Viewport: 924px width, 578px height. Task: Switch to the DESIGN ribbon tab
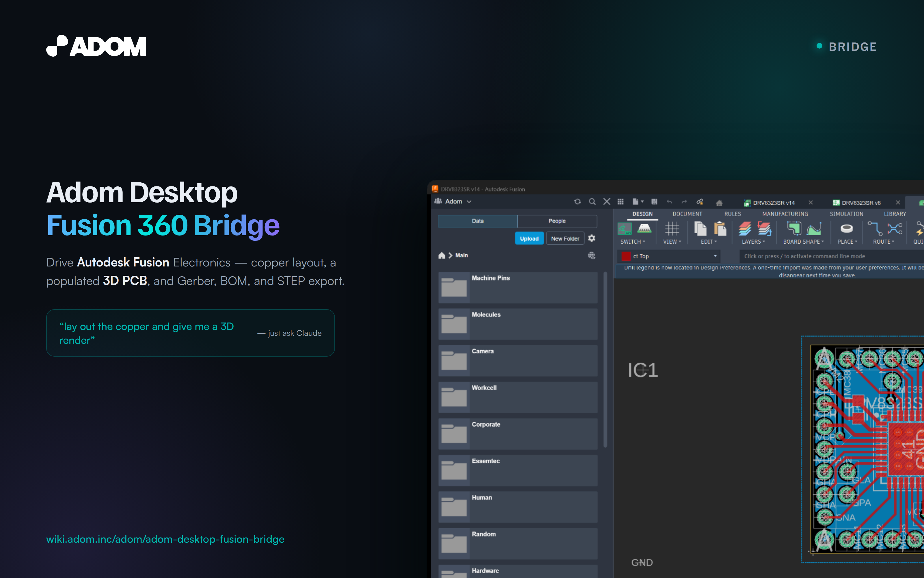pyautogui.click(x=642, y=214)
